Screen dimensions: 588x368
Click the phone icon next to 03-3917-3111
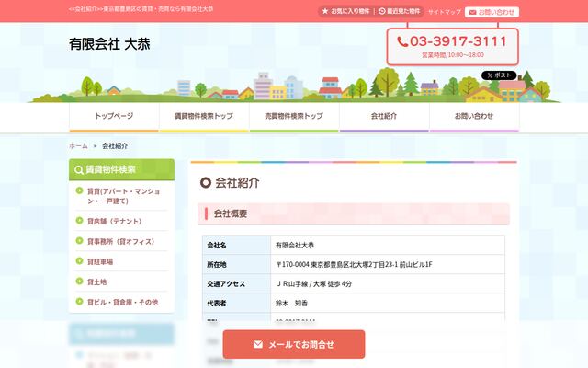pyautogui.click(x=402, y=41)
